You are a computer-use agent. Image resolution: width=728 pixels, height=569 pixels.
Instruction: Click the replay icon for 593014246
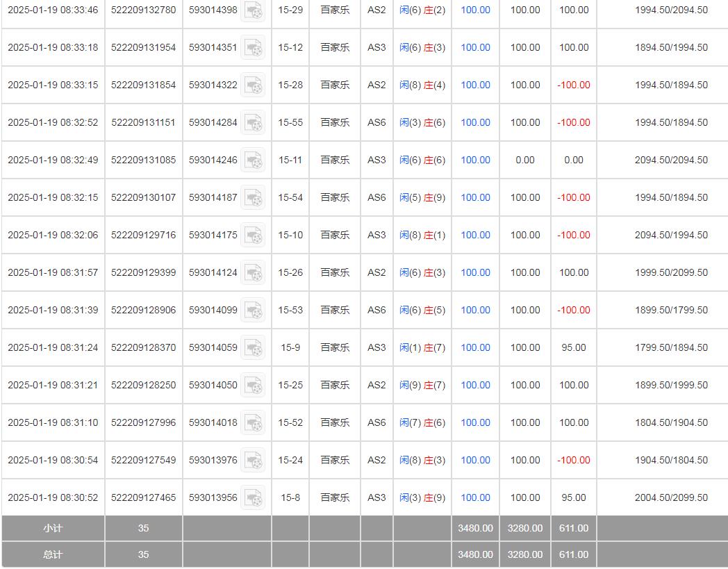coord(254,160)
